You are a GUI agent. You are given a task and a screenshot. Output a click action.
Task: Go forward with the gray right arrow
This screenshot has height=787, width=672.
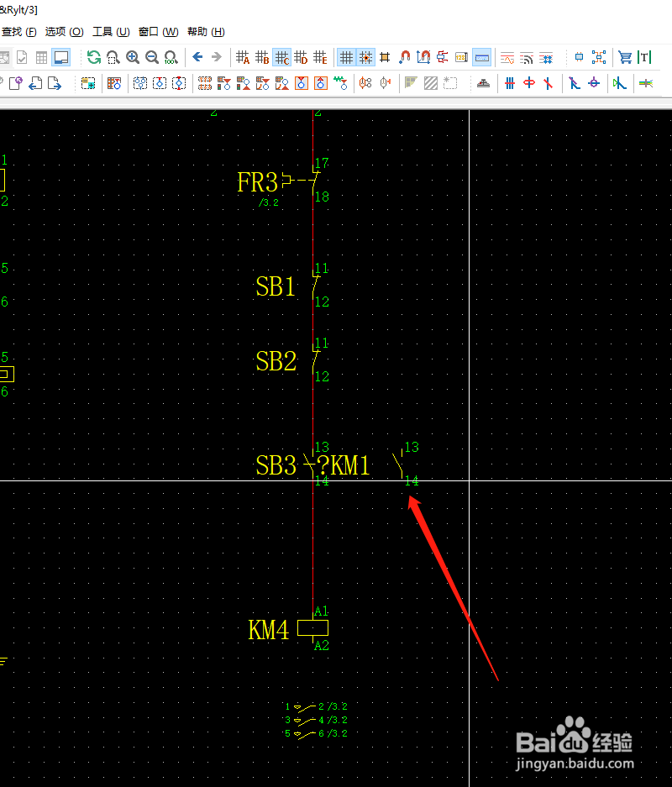(x=217, y=57)
